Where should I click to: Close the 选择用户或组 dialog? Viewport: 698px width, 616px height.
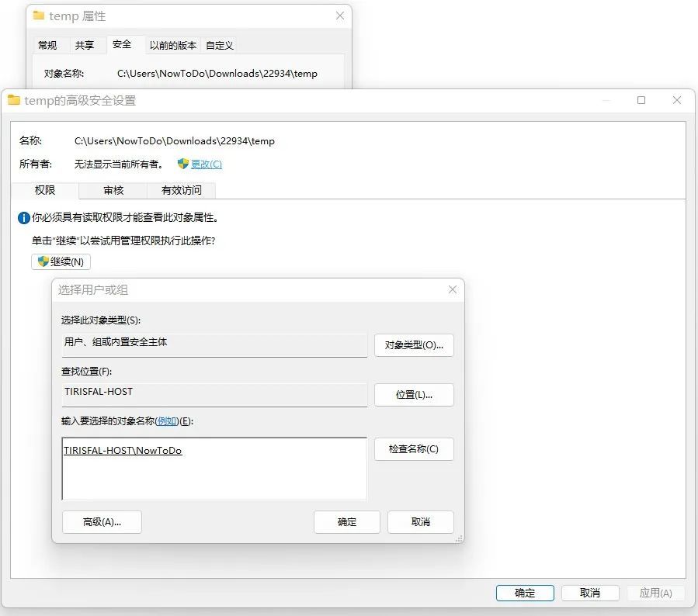[x=453, y=289]
